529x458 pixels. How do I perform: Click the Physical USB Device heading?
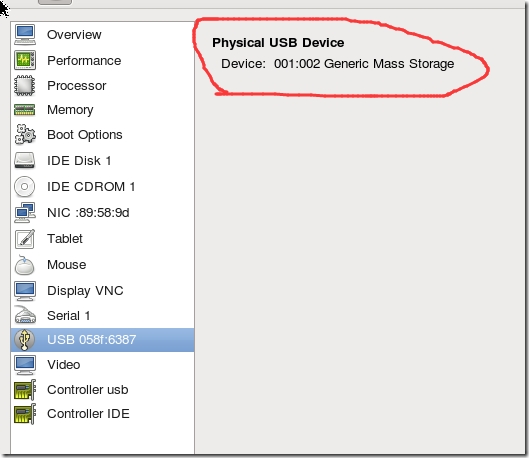(x=278, y=43)
